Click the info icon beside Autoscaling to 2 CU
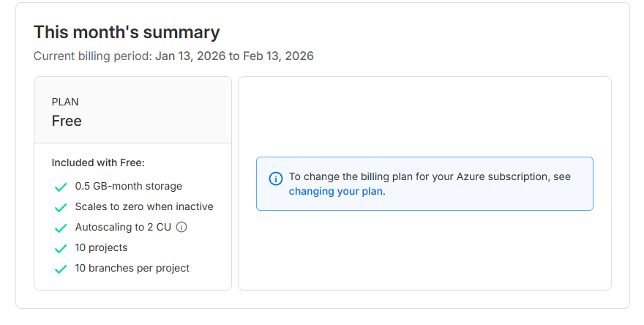 182,227
